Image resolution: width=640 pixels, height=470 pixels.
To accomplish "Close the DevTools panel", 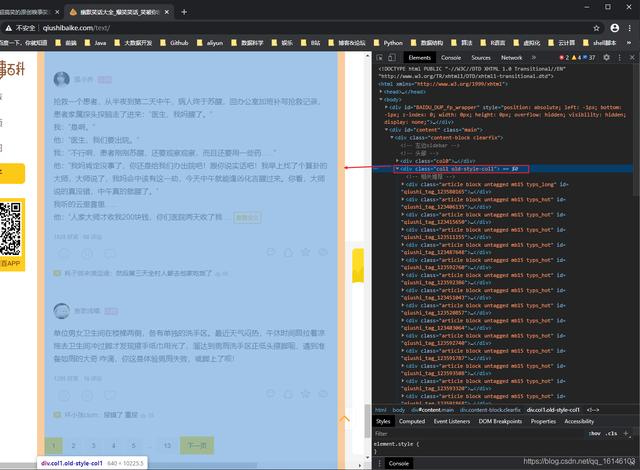I will point(632,58).
